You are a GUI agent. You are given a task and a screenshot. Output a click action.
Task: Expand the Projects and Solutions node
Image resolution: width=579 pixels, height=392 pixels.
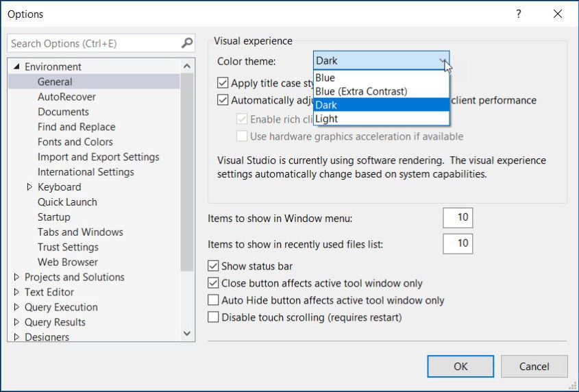(x=17, y=278)
